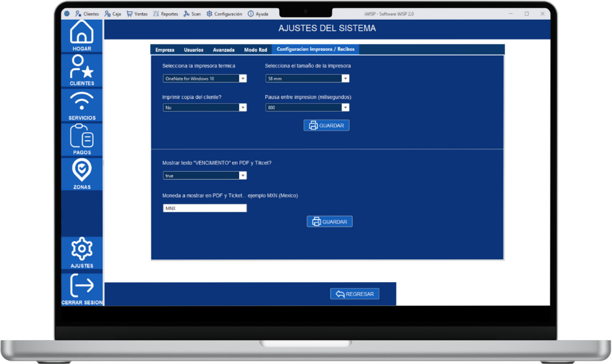Open the Hogar home sidebar icon

click(82, 35)
